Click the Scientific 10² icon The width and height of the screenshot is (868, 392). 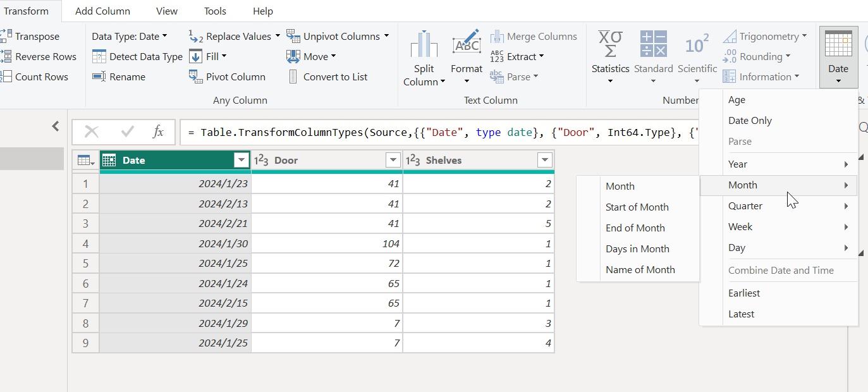[x=697, y=45]
